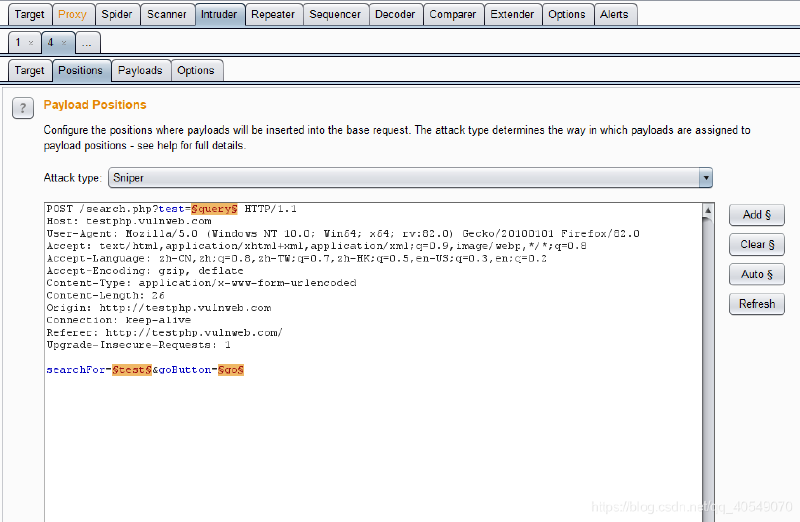This screenshot has width=800, height=522.
Task: Click the Upgrade-Insecure-Requests line
Action: tap(138, 345)
